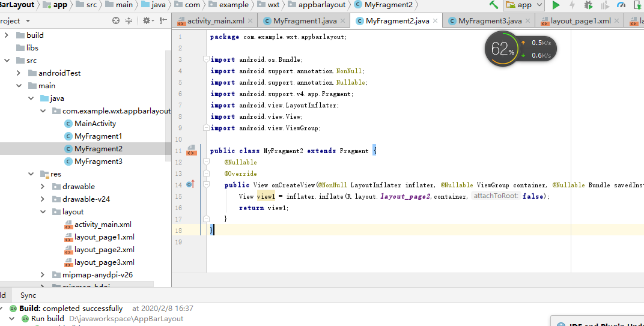
Task: Click the wxt breadcrumb in navigation bar
Action: [268, 5]
